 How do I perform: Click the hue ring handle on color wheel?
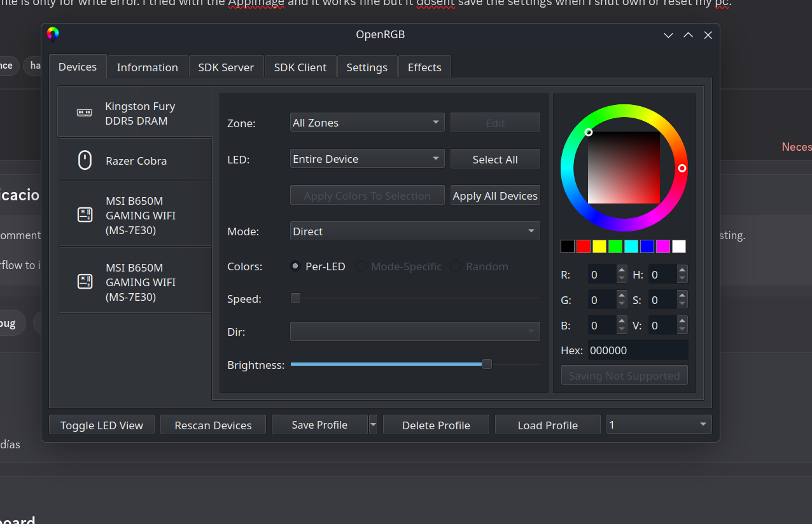pos(682,169)
